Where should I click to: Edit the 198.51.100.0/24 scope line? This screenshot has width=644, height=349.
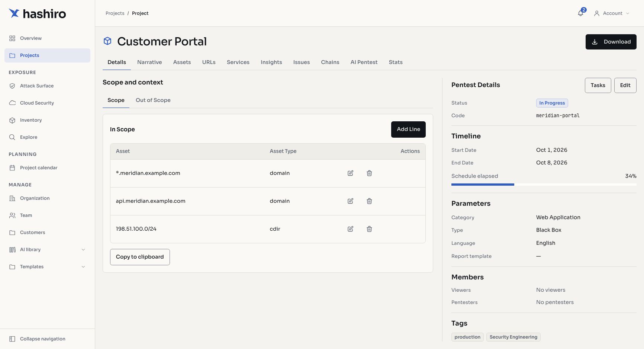pos(350,229)
